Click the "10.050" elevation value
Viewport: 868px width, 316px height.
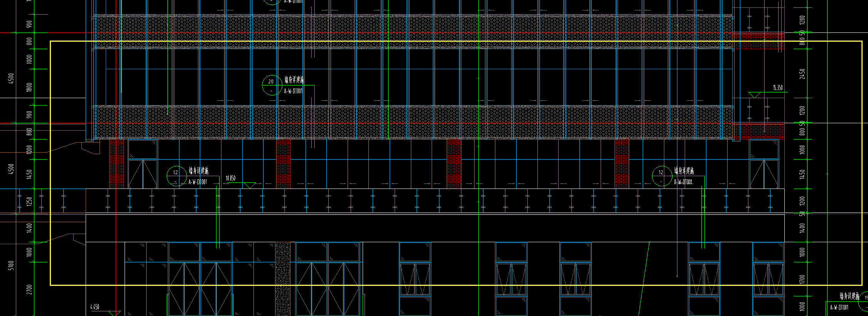coord(230,178)
